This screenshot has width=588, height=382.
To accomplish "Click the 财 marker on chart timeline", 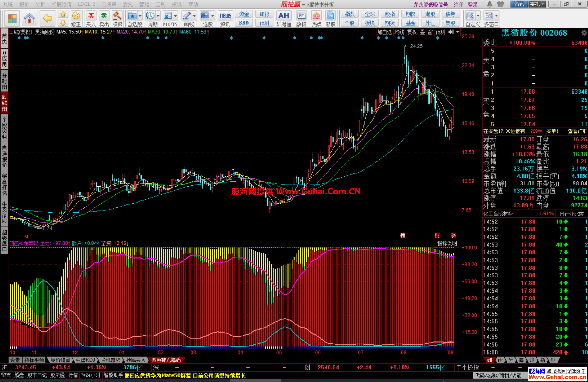I will click(x=437, y=235).
